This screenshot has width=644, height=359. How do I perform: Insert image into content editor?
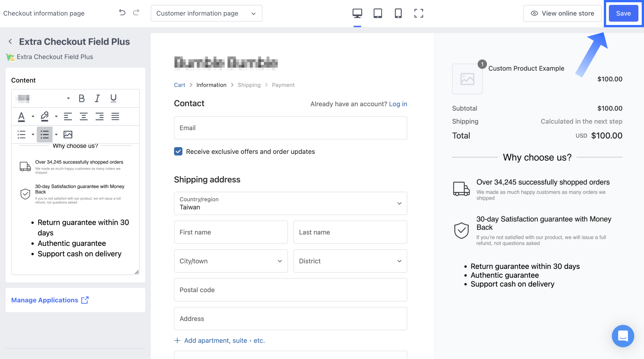point(68,134)
